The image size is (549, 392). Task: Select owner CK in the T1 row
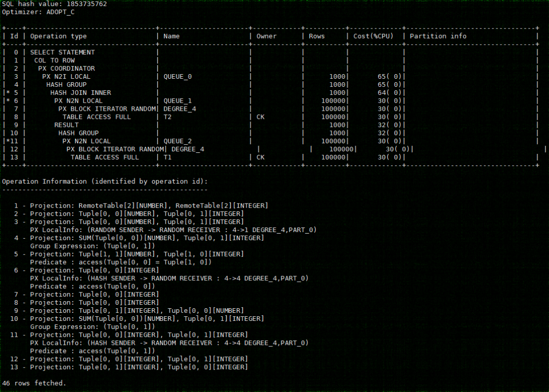(x=260, y=157)
